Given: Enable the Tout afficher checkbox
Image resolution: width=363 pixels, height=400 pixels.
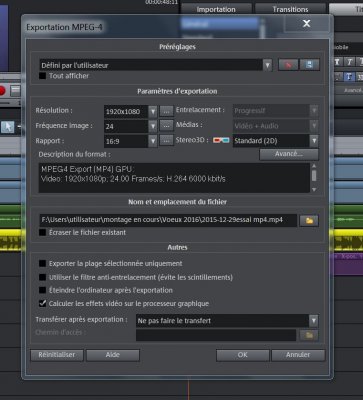Looking at the screenshot, I should pyautogui.click(x=42, y=76).
